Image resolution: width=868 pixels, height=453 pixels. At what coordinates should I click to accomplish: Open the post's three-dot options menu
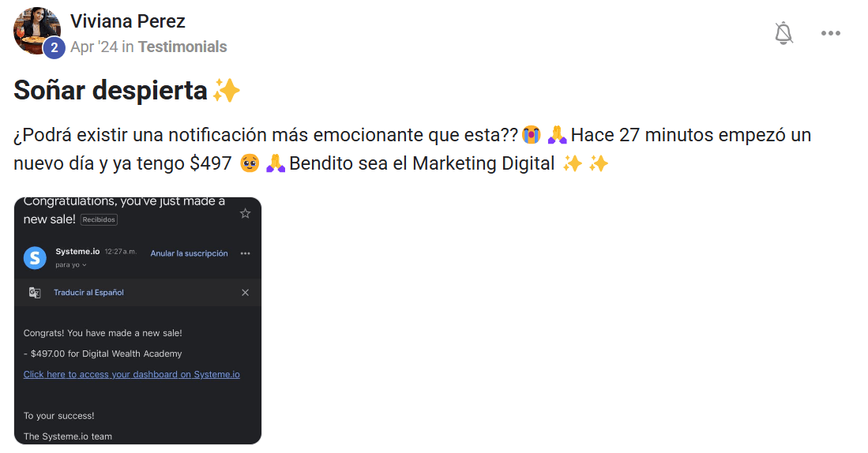click(x=830, y=33)
